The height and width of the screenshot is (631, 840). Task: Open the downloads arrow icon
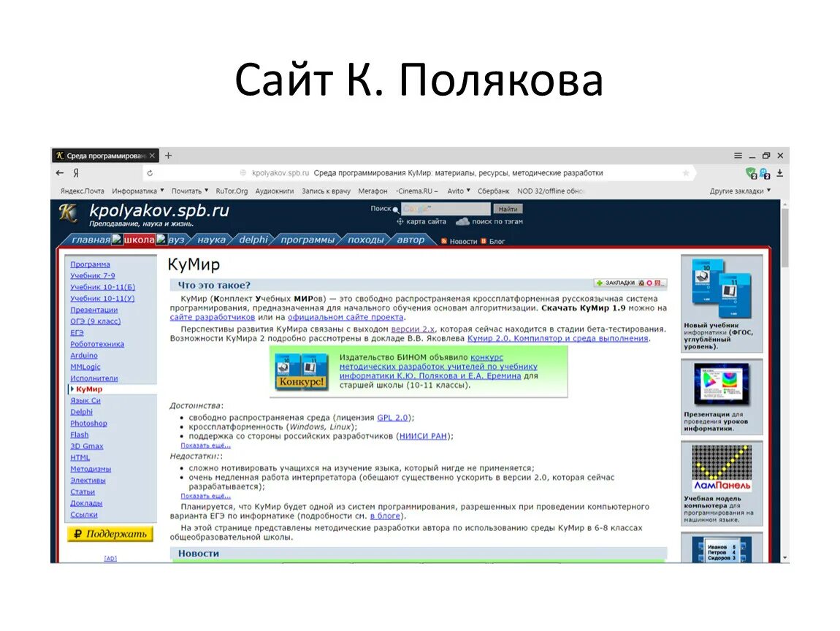tap(779, 173)
